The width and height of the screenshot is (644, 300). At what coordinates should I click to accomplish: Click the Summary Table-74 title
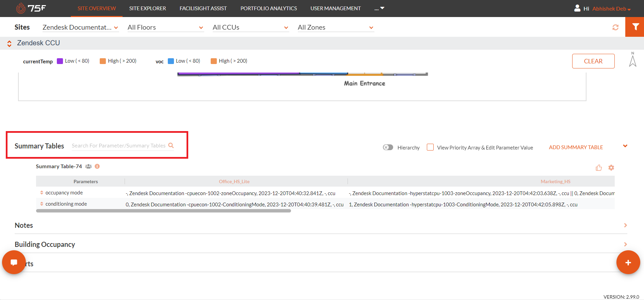pos(59,166)
